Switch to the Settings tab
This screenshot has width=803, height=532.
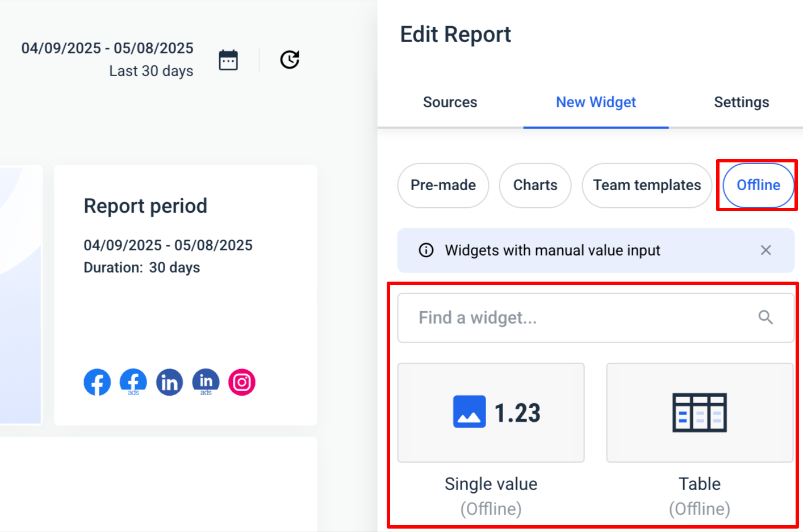click(x=741, y=102)
